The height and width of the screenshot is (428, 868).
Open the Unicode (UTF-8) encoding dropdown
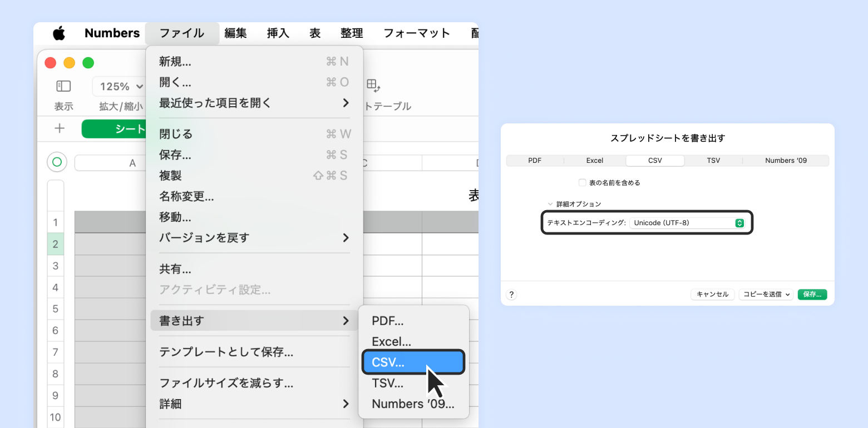pos(688,223)
